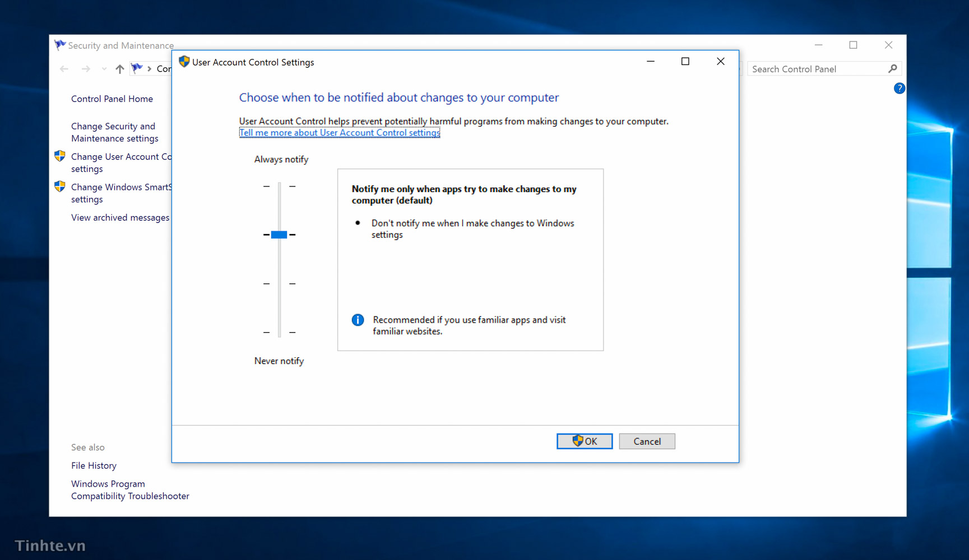Click the help question mark icon
969x560 pixels.
899,88
